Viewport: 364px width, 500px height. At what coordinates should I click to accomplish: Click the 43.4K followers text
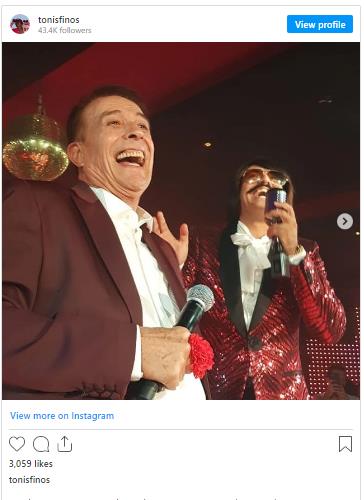pos(64,30)
